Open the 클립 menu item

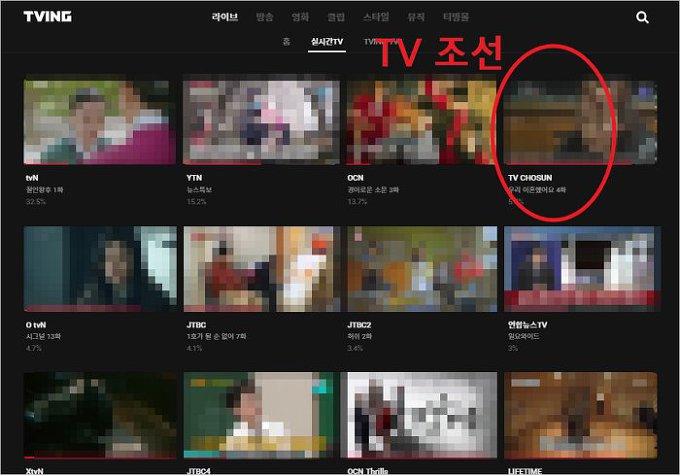tap(337, 18)
